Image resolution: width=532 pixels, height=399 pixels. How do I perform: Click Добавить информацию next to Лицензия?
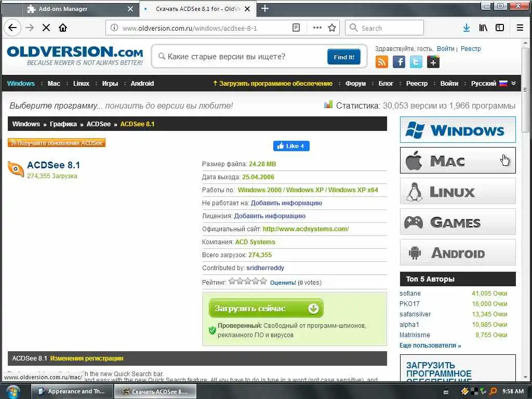pyautogui.click(x=270, y=216)
